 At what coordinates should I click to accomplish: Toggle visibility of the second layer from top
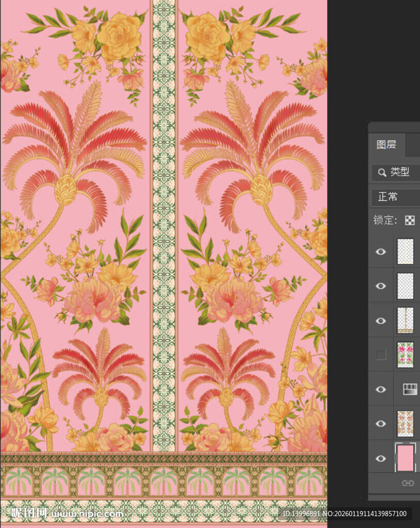coord(381,286)
